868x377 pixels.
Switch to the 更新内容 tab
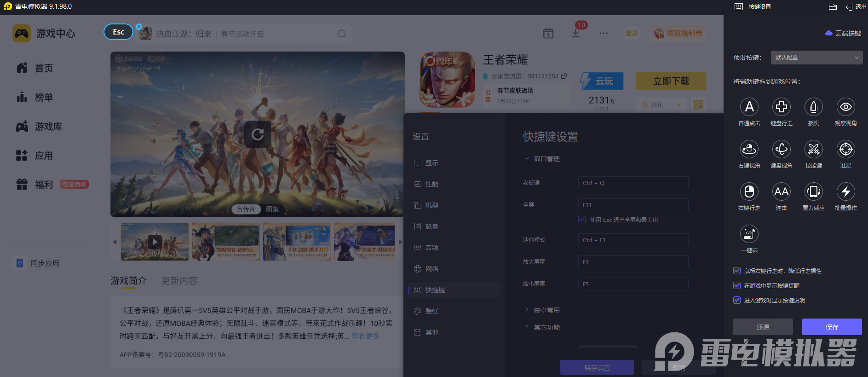179,281
